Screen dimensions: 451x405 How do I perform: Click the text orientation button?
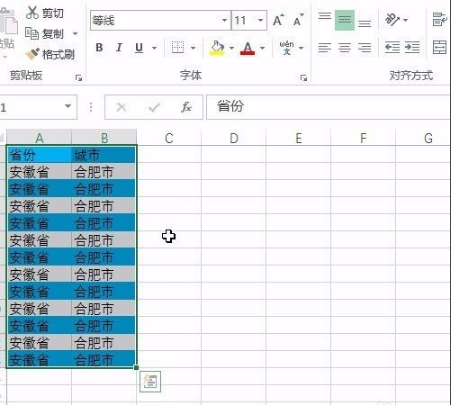pyautogui.click(x=392, y=20)
